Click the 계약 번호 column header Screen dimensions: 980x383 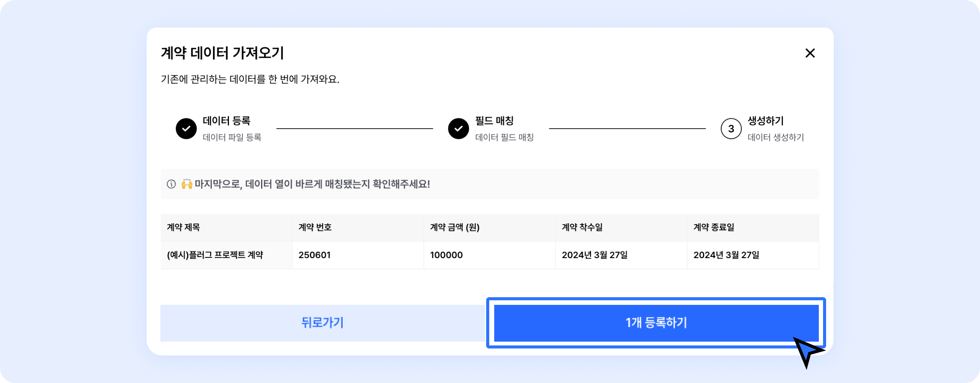[x=315, y=228]
